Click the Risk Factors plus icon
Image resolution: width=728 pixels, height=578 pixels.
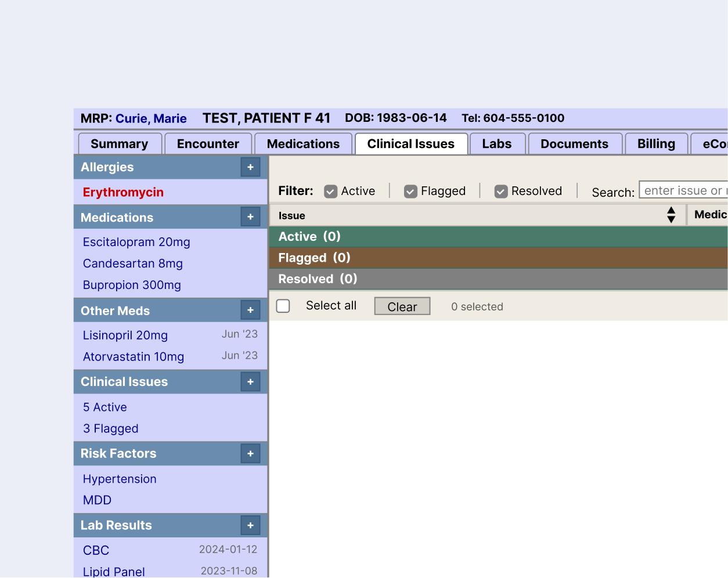pos(250,454)
